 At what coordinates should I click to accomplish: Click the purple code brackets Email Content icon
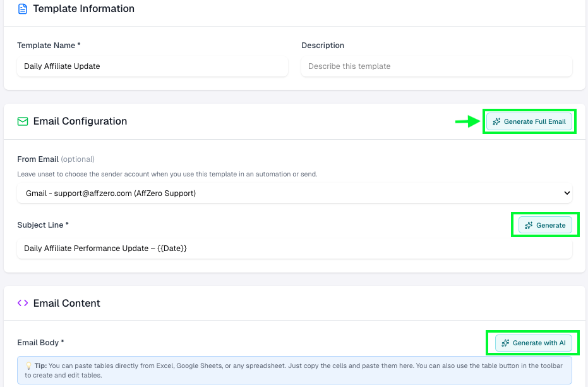click(23, 303)
